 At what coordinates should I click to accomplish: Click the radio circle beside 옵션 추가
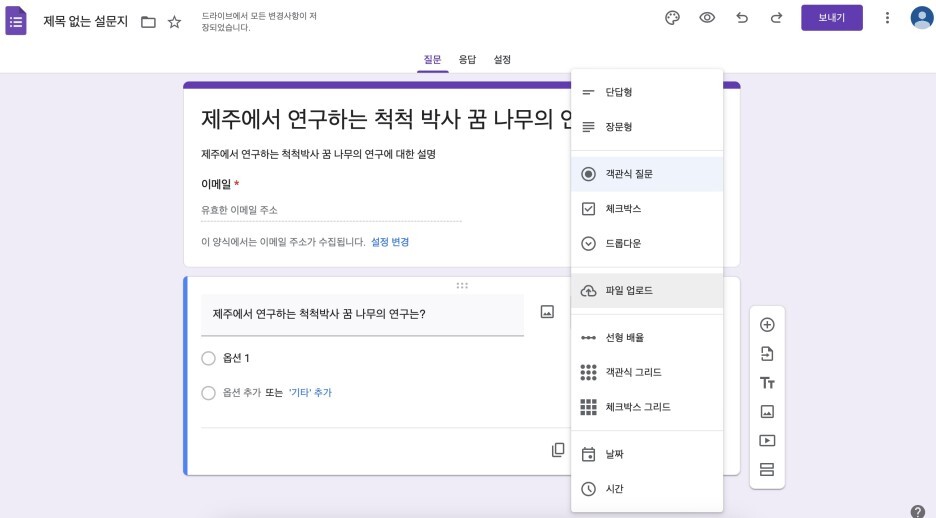tap(208, 393)
